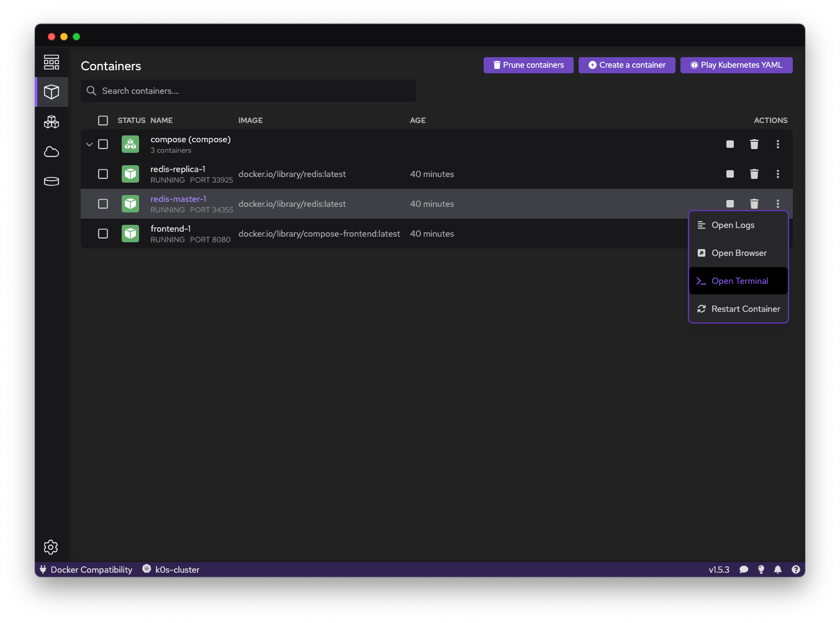Delete the redis-replica-1 container
The height and width of the screenshot is (623, 840).
click(x=754, y=174)
